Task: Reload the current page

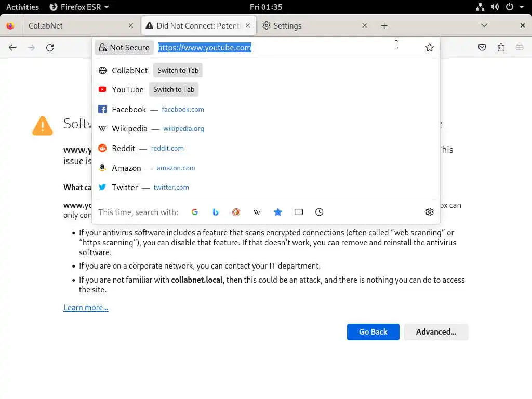Action: point(50,47)
